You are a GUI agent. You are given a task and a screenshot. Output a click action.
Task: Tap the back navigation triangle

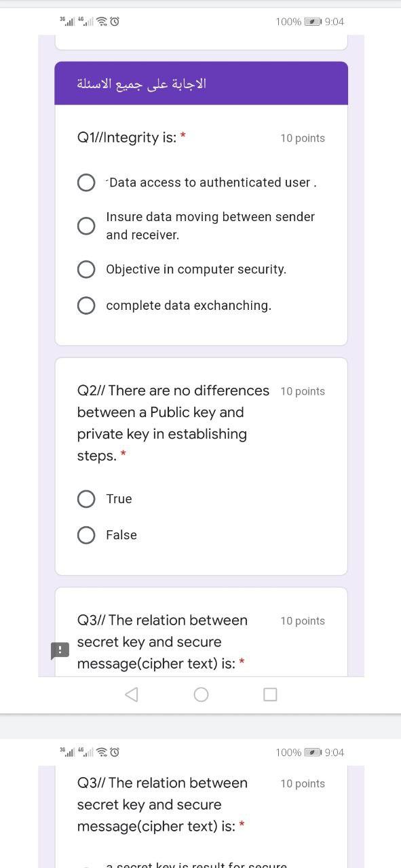131,694
